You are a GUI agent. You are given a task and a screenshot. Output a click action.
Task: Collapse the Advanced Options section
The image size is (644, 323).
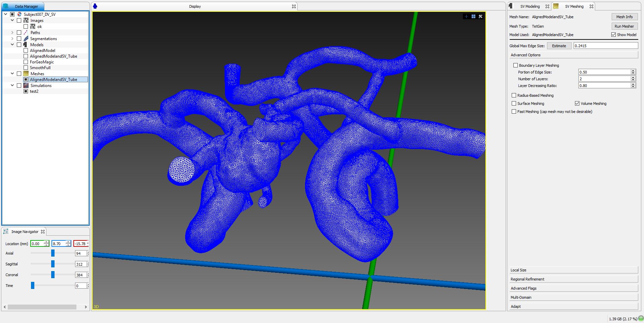[573, 55]
